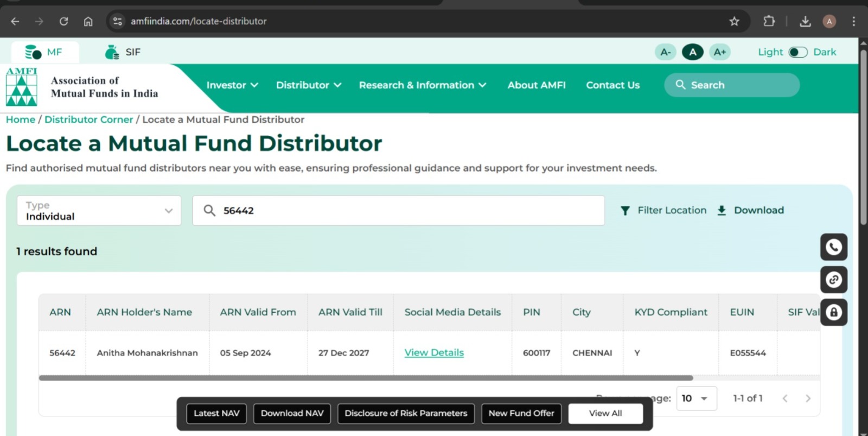Reload the current page
Viewport: 868px width, 436px height.
point(63,21)
